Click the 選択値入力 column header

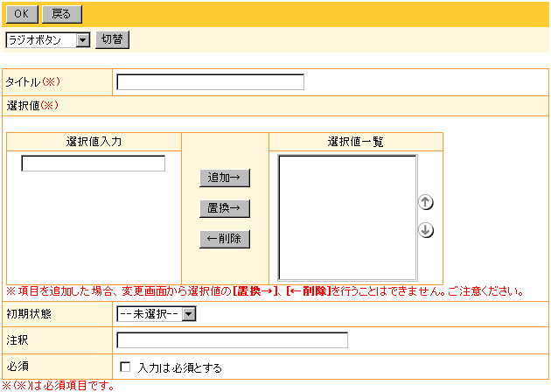94,142
